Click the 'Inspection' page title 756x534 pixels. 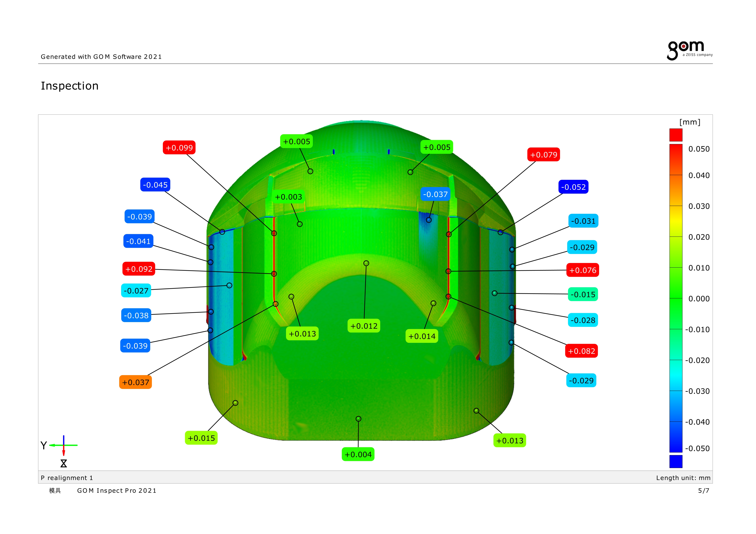70,86
